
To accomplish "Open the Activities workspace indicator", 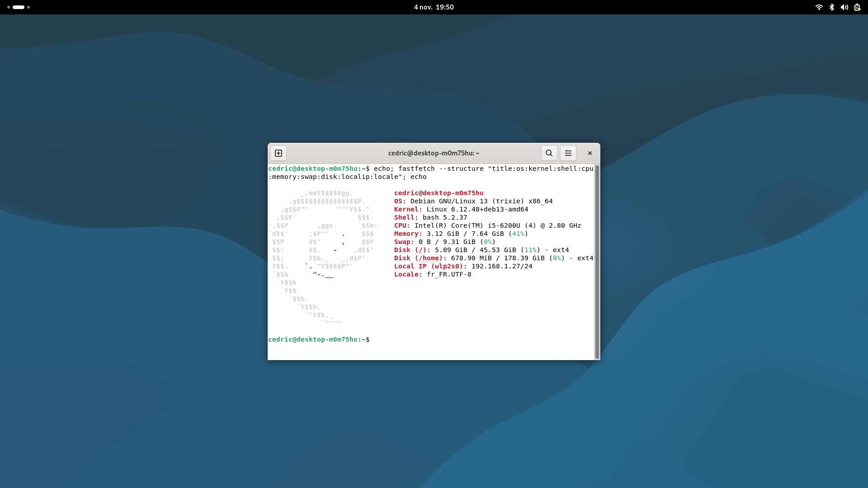I will coord(19,7).
